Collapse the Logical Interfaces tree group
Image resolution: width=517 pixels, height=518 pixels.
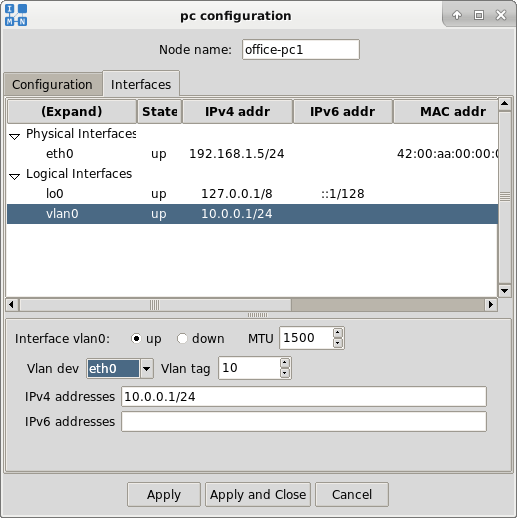pyautogui.click(x=14, y=176)
